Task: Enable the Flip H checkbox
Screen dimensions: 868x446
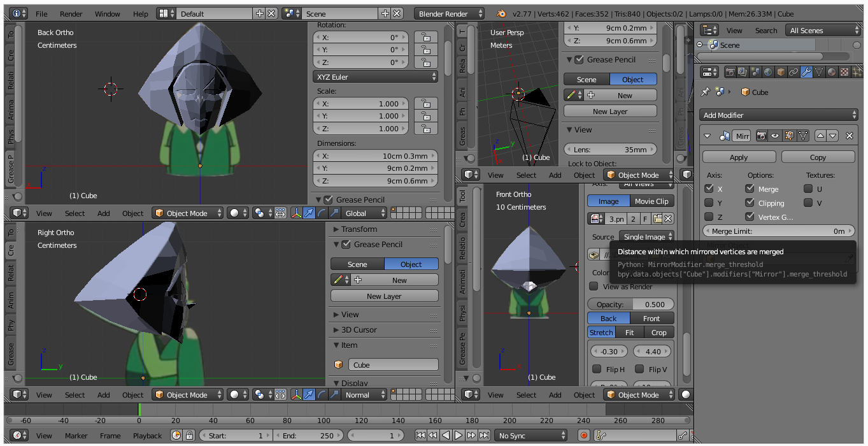Action: click(x=597, y=369)
